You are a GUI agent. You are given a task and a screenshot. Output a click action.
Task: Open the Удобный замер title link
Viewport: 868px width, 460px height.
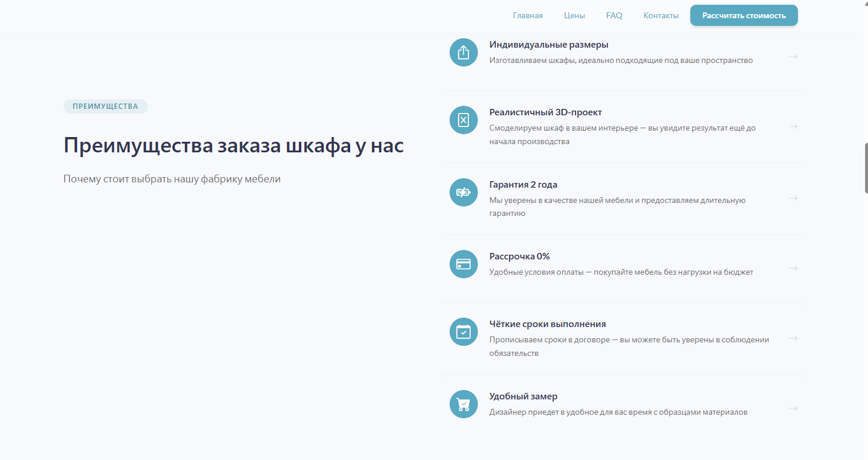[x=523, y=396]
